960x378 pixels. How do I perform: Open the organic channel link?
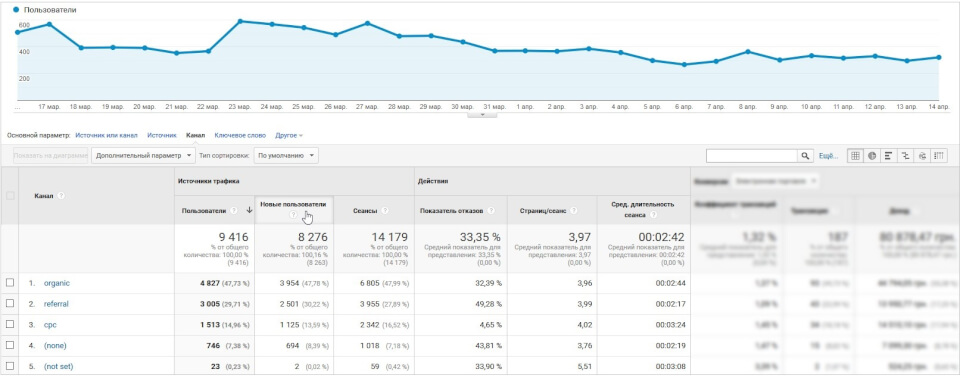tap(57, 283)
